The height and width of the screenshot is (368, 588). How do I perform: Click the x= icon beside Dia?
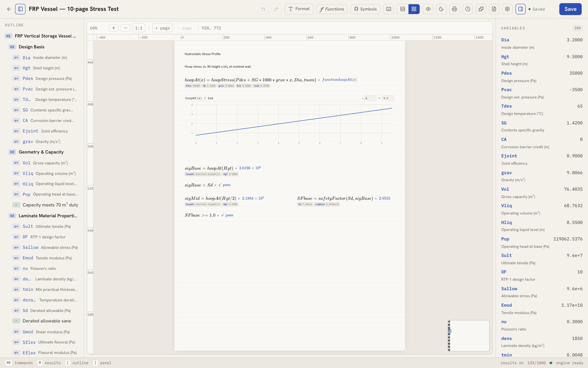pos(16,57)
